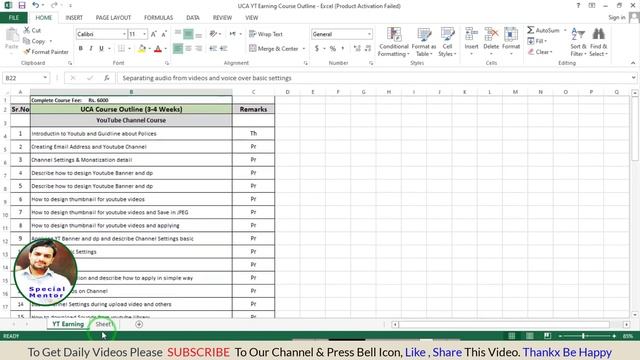Viewport: 640px width, 360px height.
Task: Apply red Font Color icon
Action: click(x=158, y=49)
